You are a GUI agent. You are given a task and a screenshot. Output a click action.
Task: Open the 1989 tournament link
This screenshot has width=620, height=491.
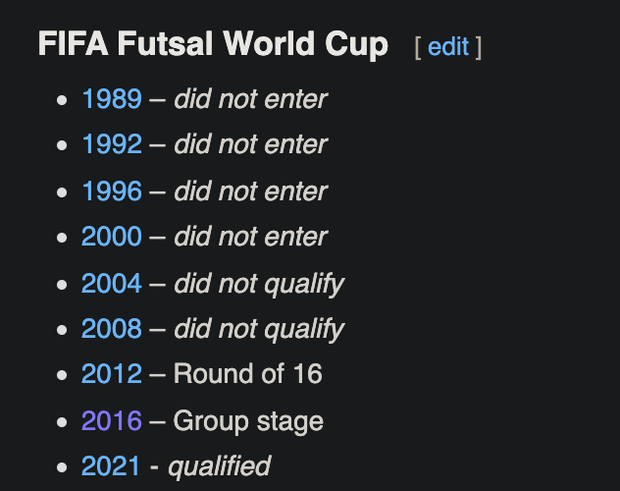pos(112,99)
